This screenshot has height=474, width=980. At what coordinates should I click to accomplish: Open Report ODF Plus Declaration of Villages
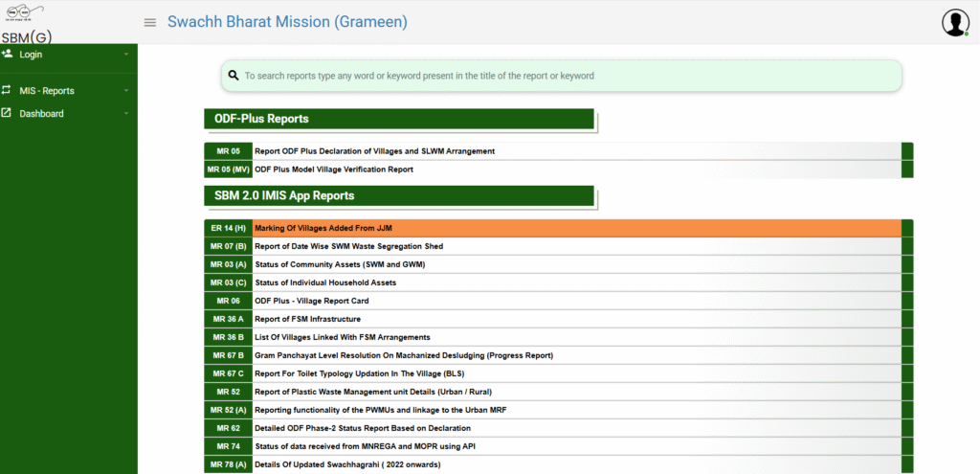(x=375, y=151)
